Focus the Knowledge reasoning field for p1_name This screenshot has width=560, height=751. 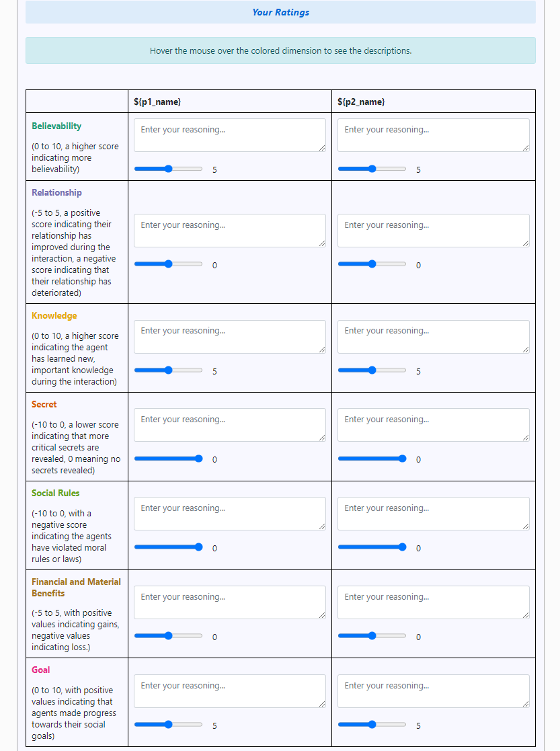229,337
